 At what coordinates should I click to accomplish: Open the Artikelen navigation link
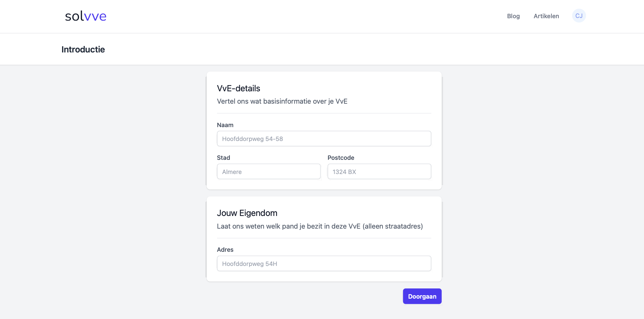tap(546, 16)
